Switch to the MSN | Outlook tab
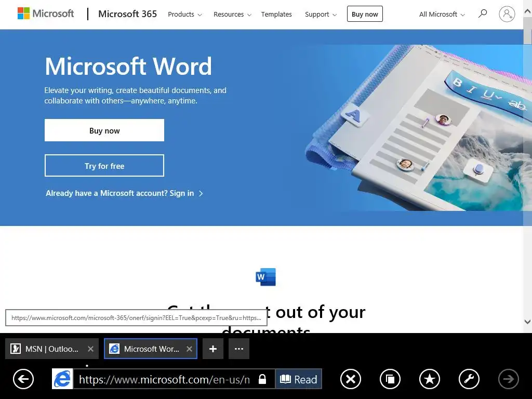Screen dimensions: 532x399 coord(51,349)
